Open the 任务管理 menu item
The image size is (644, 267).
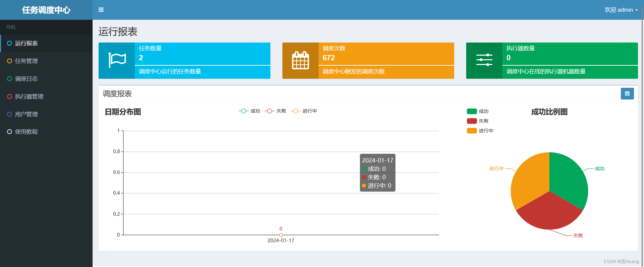46,61
